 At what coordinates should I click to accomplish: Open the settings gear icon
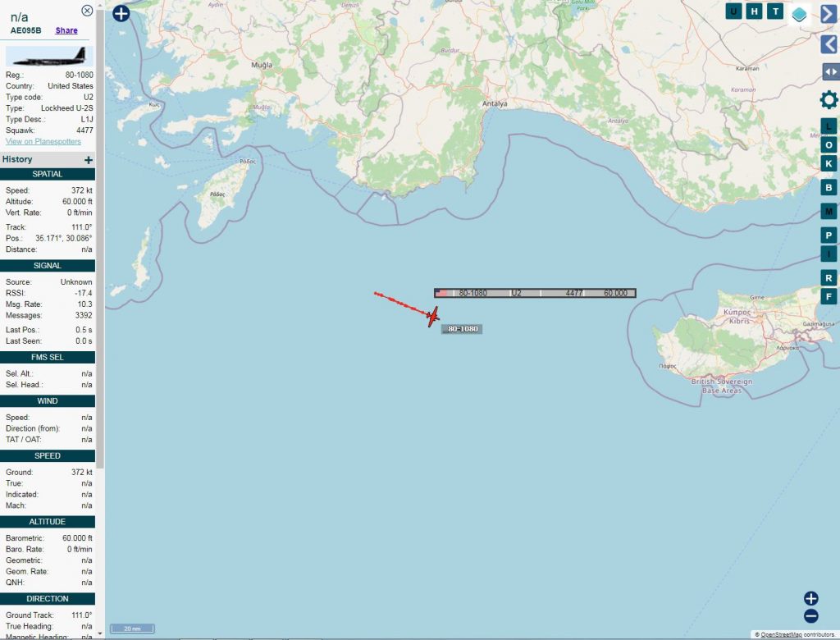829,100
